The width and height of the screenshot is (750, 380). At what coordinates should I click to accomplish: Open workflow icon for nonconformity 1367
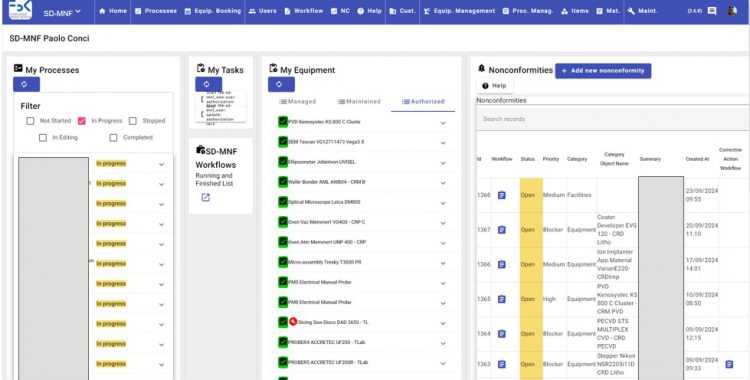pos(501,230)
